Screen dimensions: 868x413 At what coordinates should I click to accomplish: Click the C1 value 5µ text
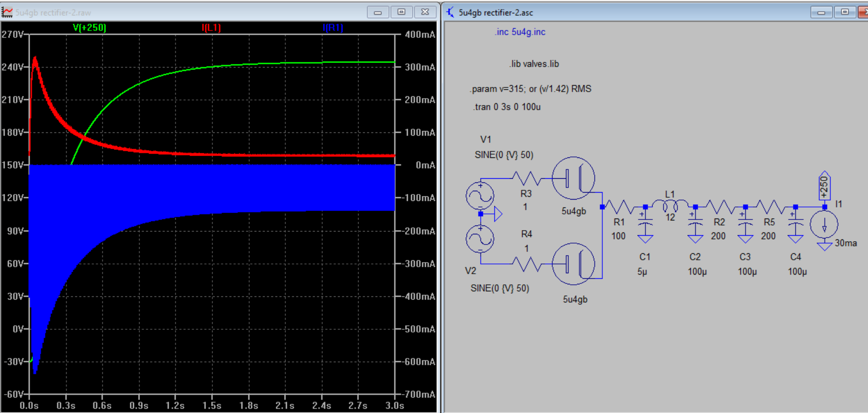coord(642,272)
